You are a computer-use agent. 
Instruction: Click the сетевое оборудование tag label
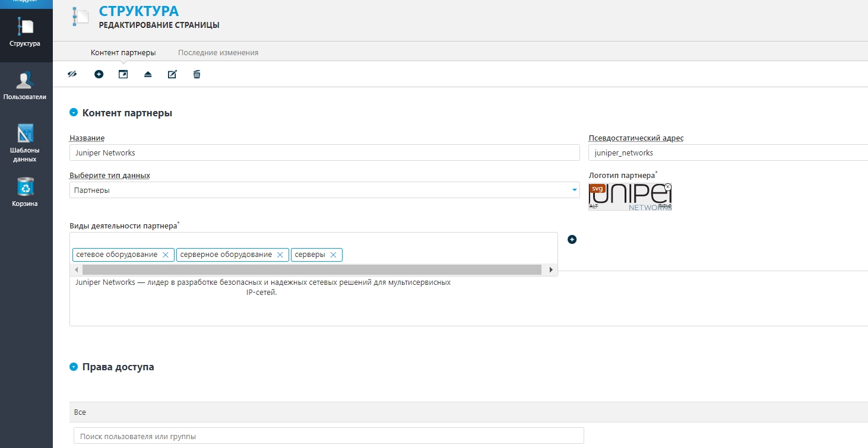[117, 255]
